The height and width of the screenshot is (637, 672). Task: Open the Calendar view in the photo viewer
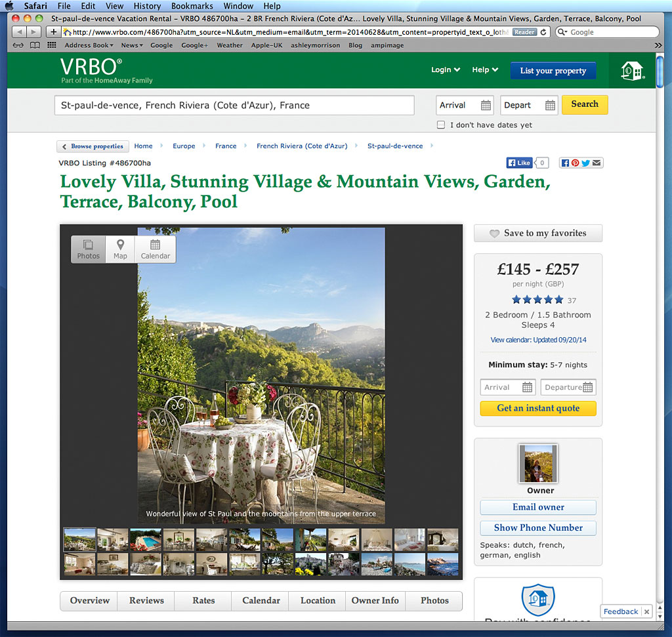[x=155, y=249]
